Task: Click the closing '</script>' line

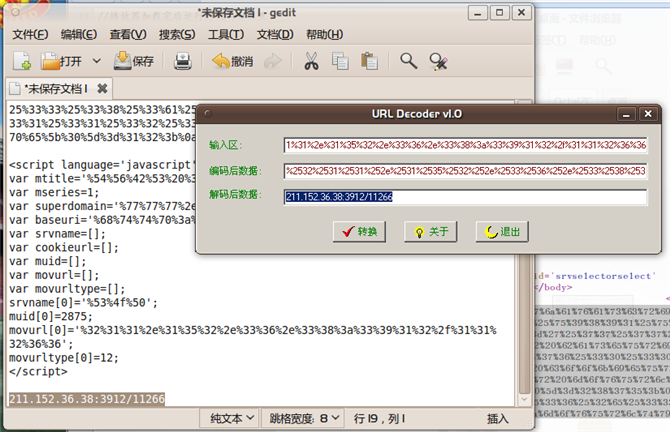Action: 38,371
